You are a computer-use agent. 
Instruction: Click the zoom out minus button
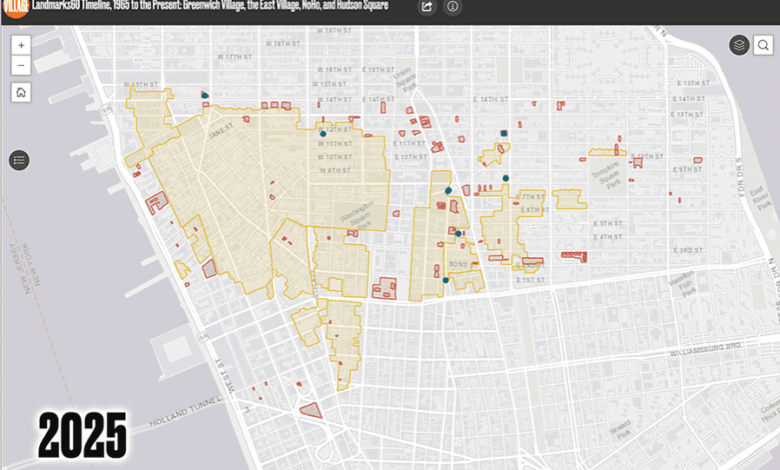coord(21,66)
